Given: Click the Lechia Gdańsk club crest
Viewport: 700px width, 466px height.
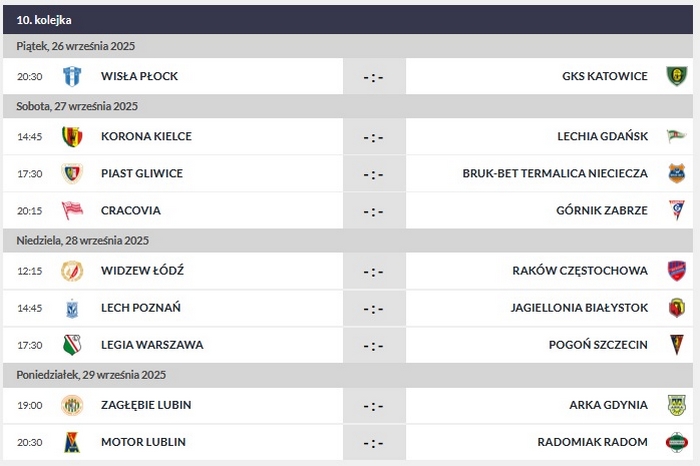Looking at the screenshot, I should tap(676, 136).
